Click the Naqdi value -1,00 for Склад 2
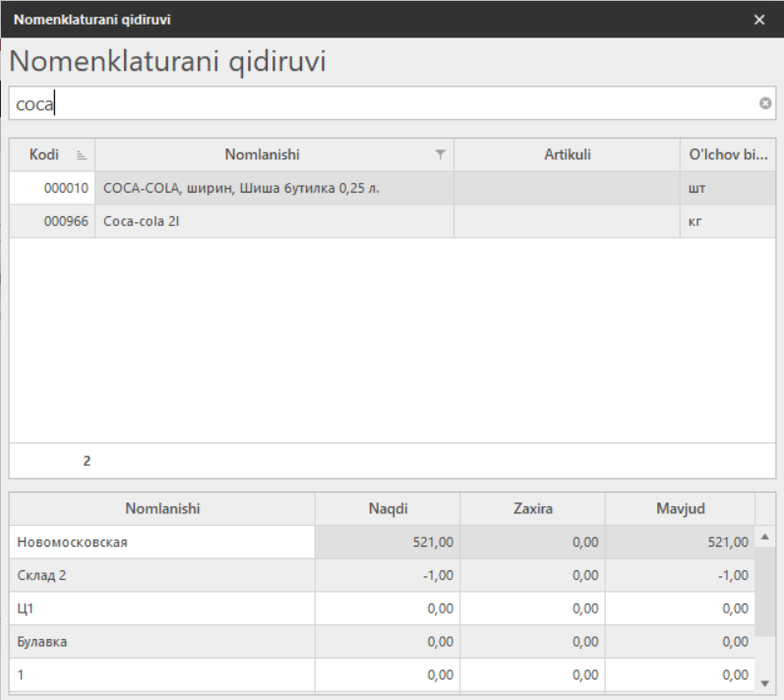784x700 pixels. coord(388,575)
